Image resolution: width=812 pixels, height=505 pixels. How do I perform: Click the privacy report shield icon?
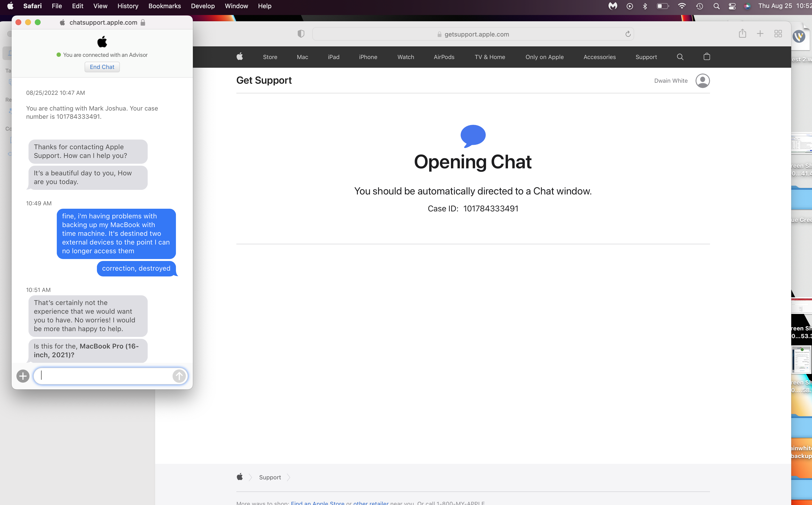click(301, 34)
